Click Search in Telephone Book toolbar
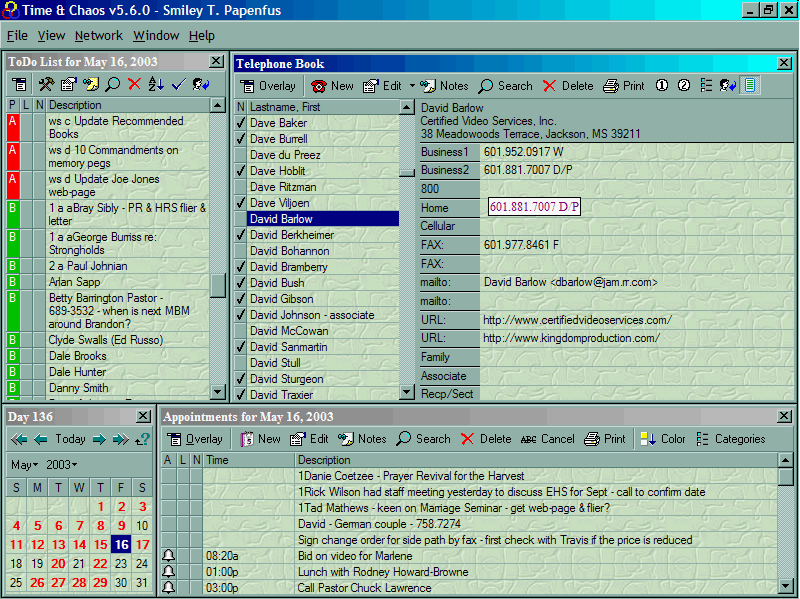 point(505,86)
